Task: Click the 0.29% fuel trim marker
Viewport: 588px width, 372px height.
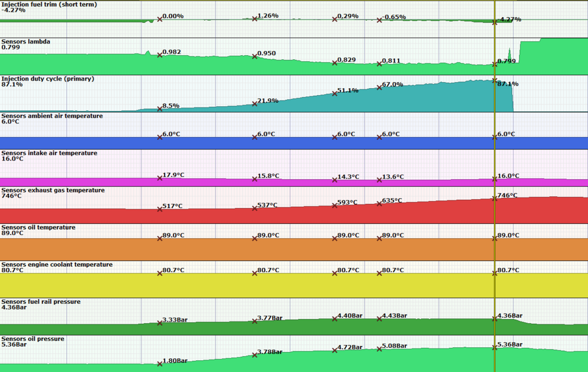Action: (x=335, y=19)
